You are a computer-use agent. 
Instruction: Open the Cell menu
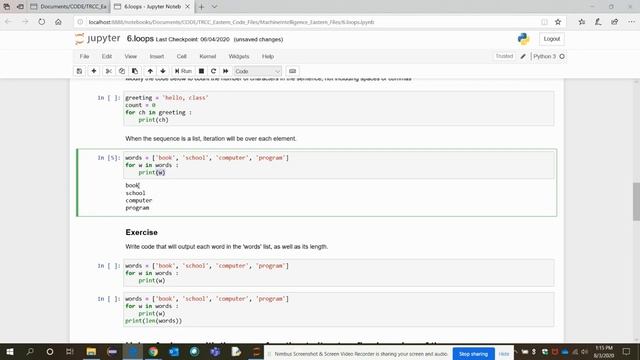[x=182, y=56]
